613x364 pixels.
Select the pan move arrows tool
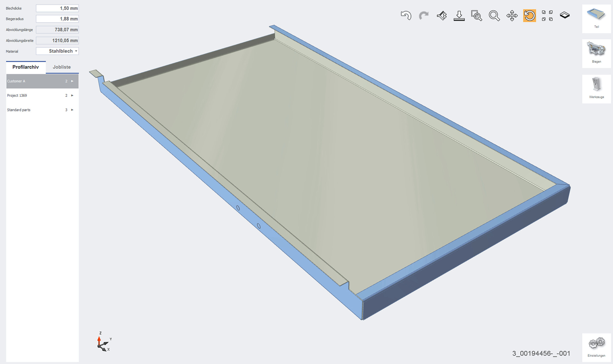pyautogui.click(x=512, y=16)
